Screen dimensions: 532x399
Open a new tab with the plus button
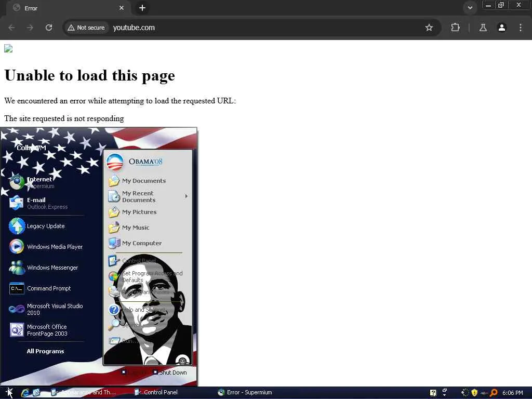[142, 8]
